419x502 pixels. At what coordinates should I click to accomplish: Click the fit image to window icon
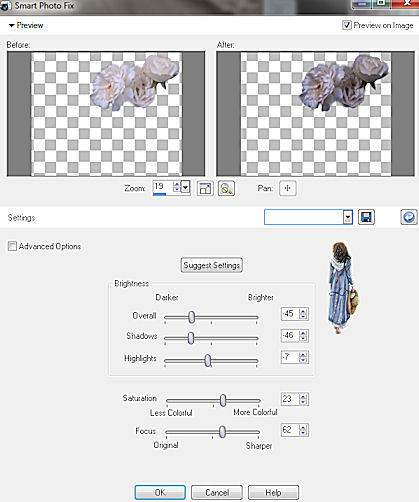pyautogui.click(x=205, y=189)
